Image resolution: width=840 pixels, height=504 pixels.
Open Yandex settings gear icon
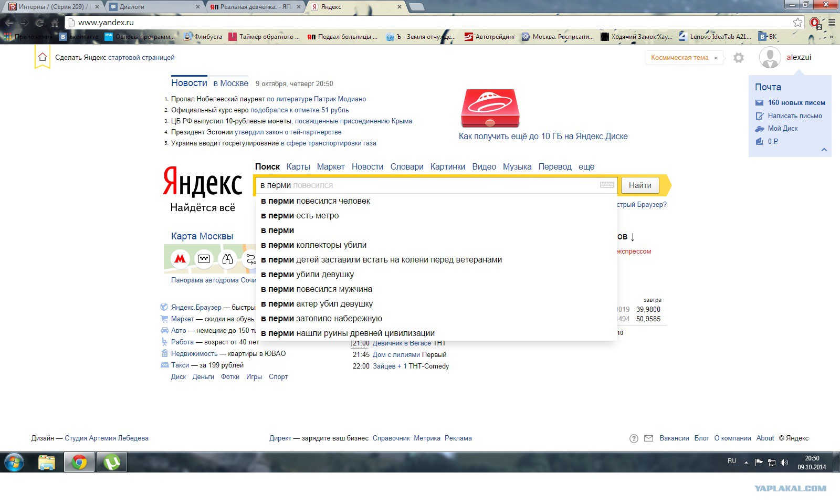click(x=739, y=58)
